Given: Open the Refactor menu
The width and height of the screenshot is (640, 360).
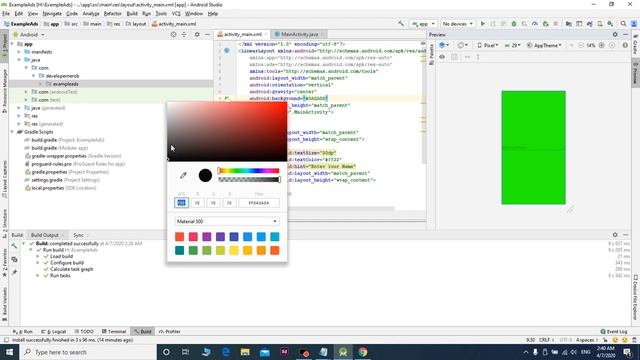Looking at the screenshot, I should pos(113,13).
